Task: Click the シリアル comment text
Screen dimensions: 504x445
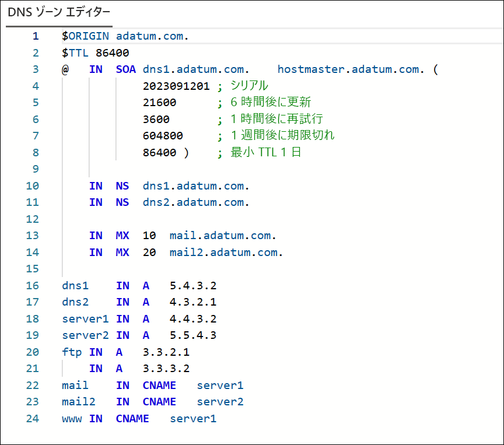Action: 249,86
